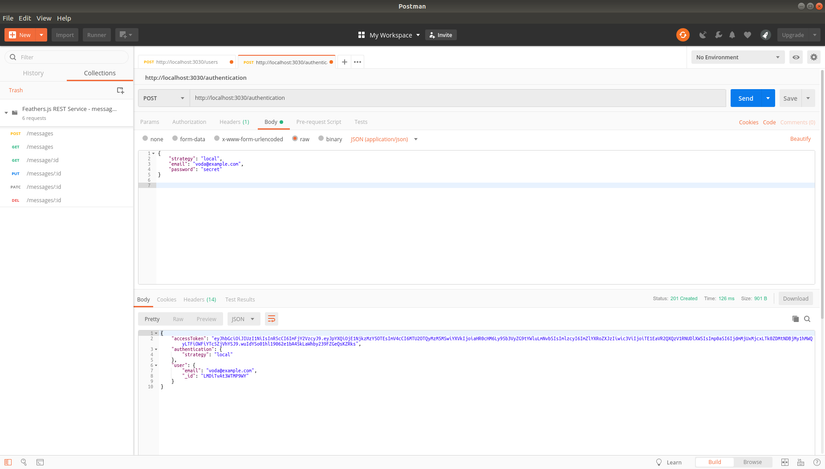Click the Learn lightbulb icon

point(659,462)
